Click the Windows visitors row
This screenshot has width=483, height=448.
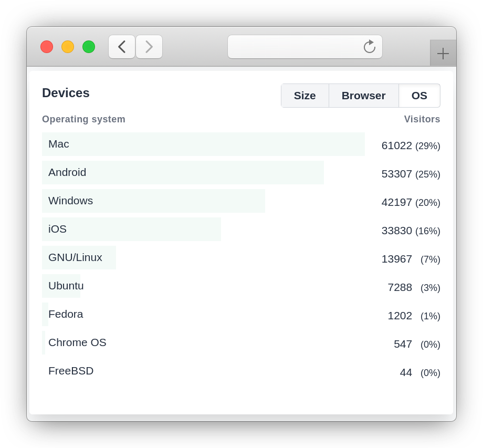tap(153, 201)
